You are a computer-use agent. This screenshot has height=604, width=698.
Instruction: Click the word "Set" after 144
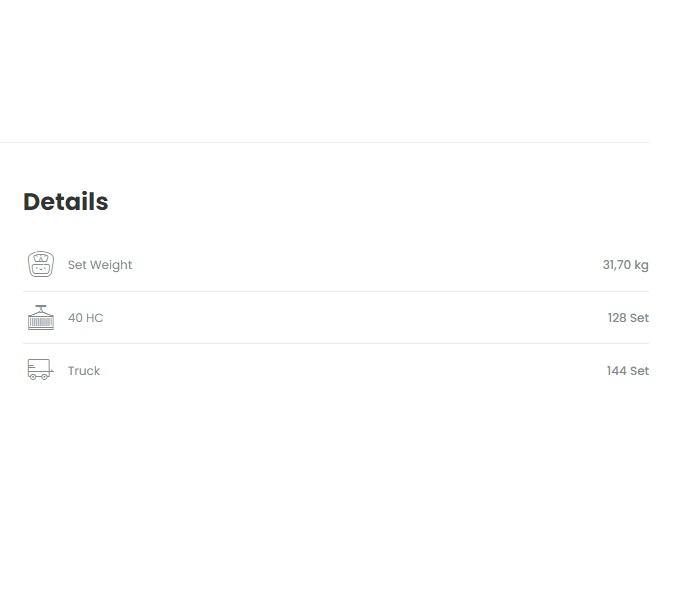[639, 371]
